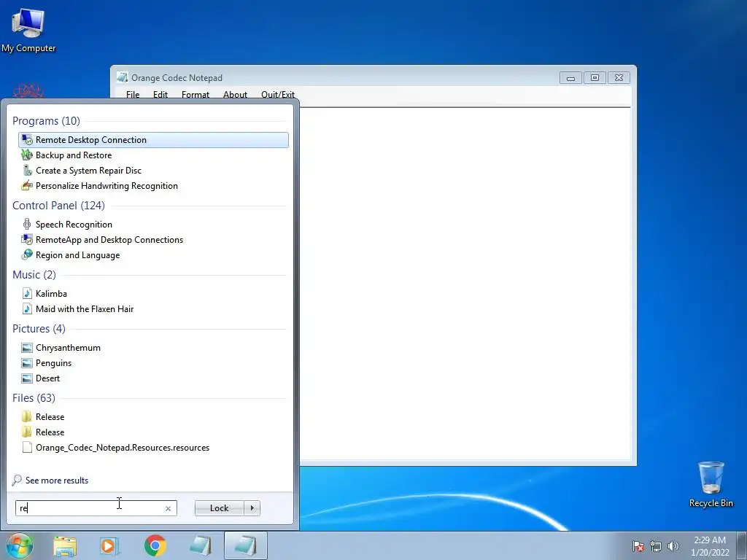The width and height of the screenshot is (747, 560).
Task: Click See more results link
Action: click(57, 481)
